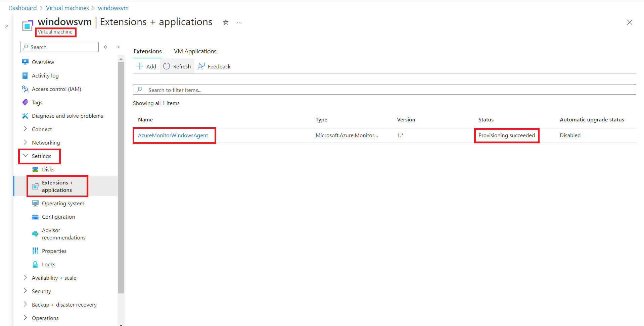Click the magnifier icon in filter box
The width and height of the screenshot is (644, 326).
(x=140, y=90)
